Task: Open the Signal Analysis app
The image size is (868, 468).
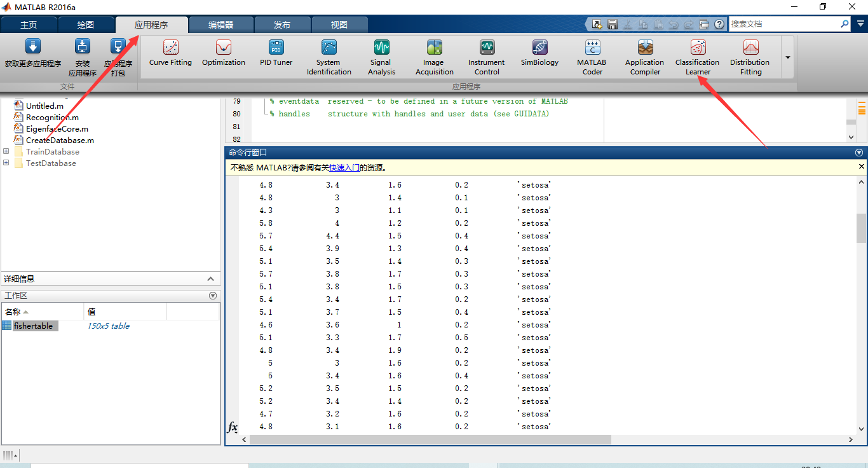Action: click(x=381, y=58)
